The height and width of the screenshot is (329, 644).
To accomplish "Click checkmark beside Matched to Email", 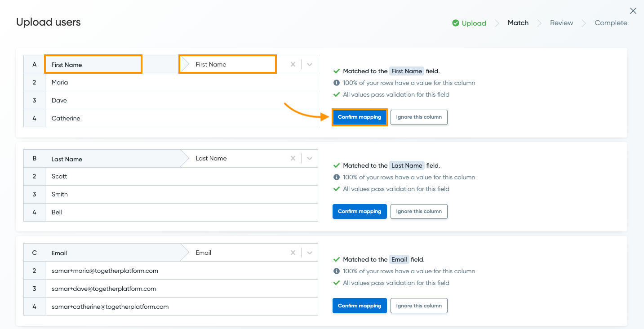I will coord(337,259).
